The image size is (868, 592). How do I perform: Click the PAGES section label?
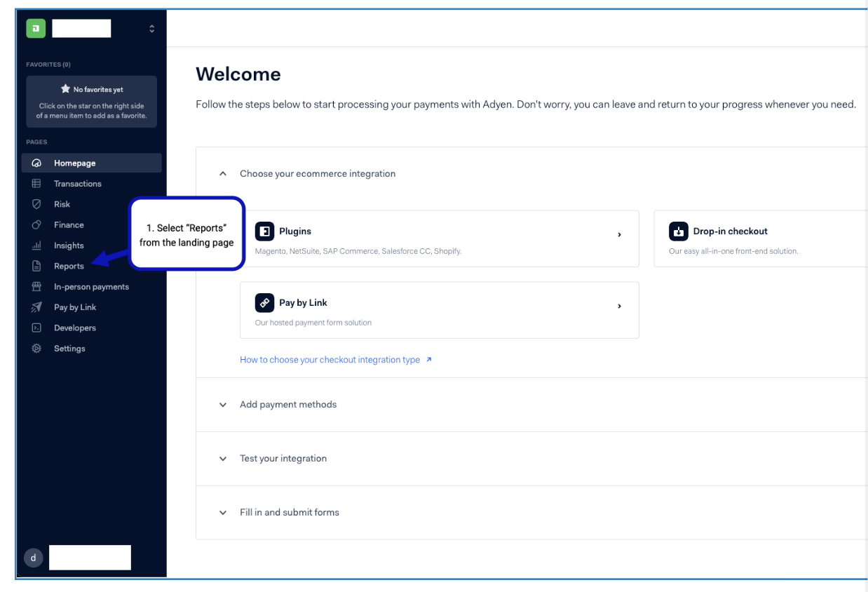click(36, 142)
